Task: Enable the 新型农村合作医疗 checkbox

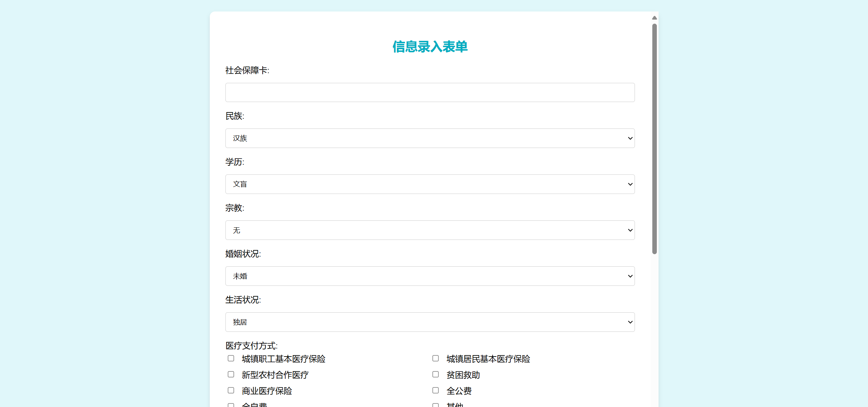Action: (x=231, y=374)
